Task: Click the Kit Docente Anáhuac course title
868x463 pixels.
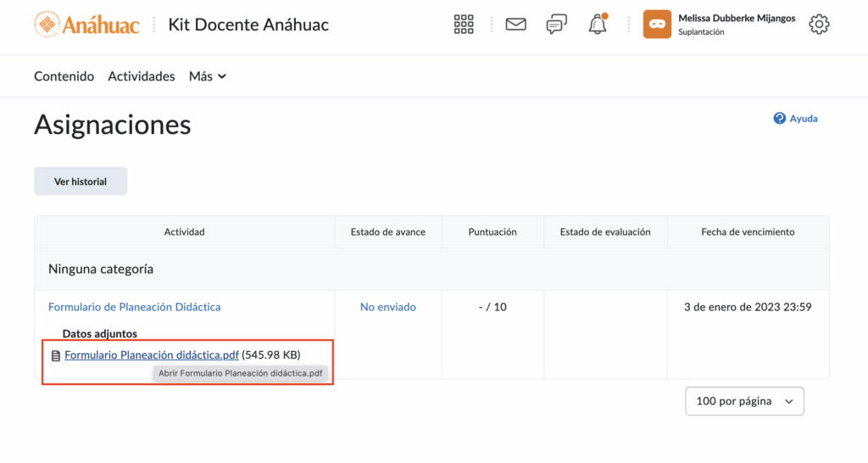Action: [248, 25]
